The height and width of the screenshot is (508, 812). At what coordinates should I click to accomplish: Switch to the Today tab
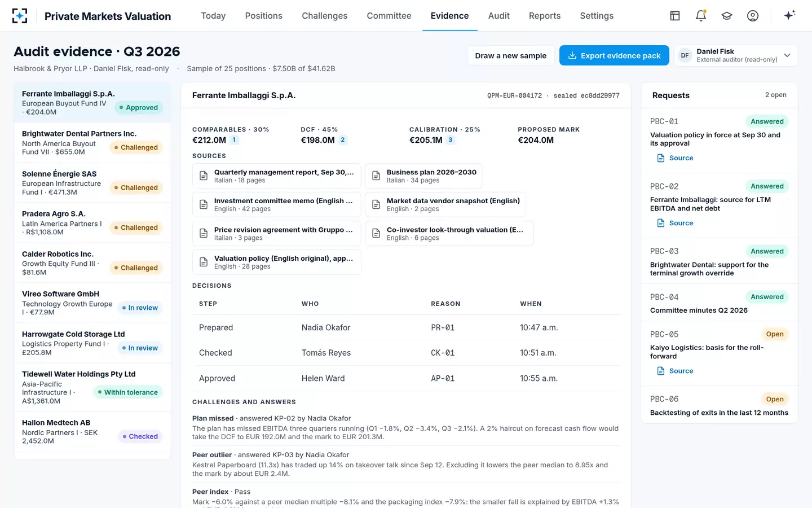[x=213, y=16]
